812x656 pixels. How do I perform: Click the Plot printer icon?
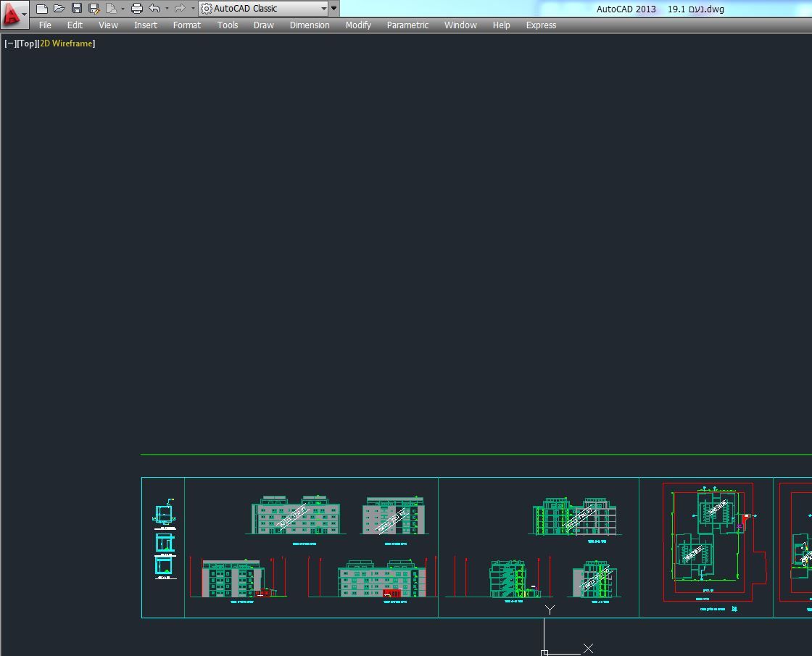pyautogui.click(x=136, y=9)
